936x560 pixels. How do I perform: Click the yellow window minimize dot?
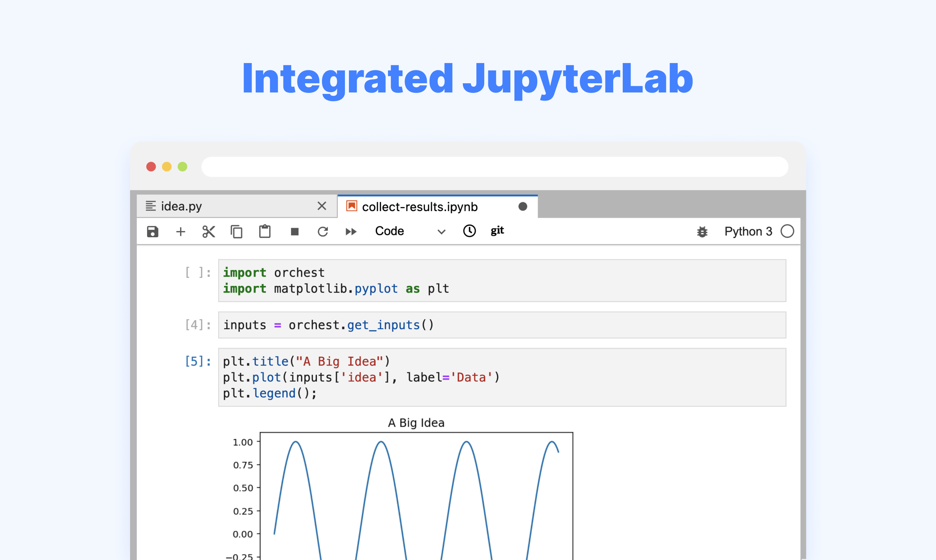coord(167,167)
